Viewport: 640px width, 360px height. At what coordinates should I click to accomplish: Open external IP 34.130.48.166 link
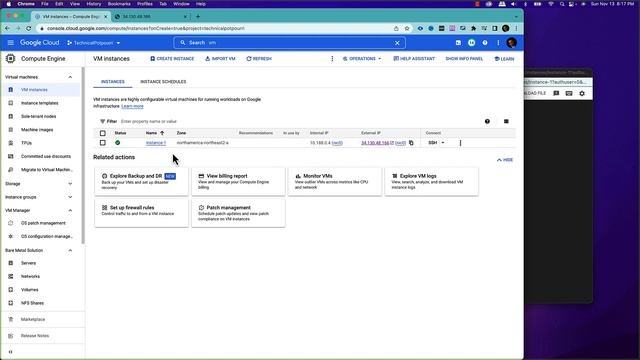coord(375,143)
